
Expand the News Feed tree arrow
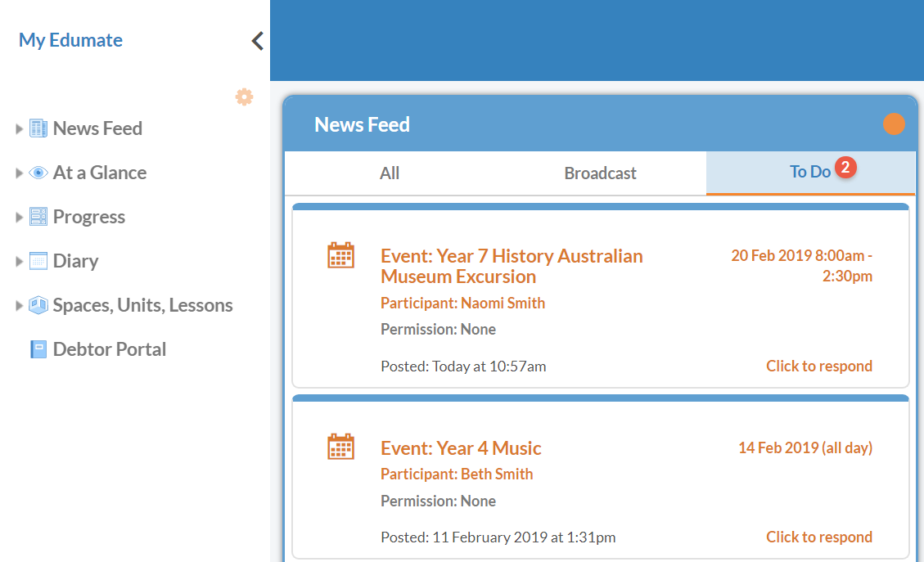20,128
